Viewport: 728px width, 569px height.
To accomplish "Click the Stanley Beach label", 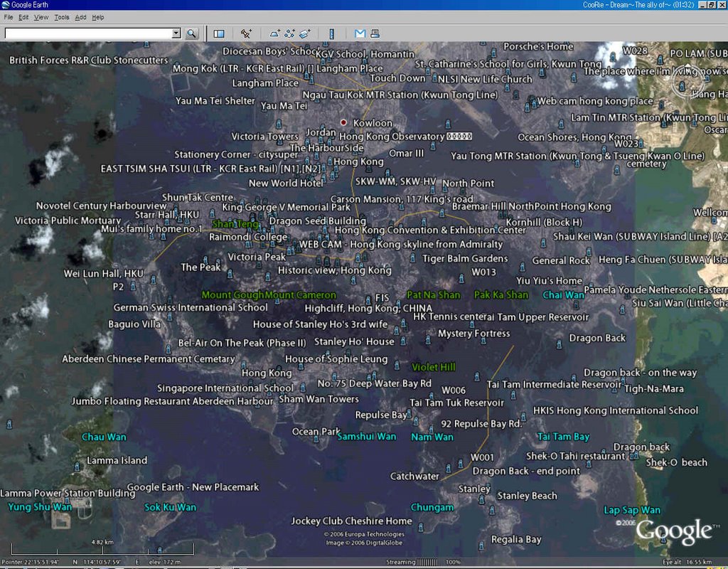I will (x=527, y=496).
